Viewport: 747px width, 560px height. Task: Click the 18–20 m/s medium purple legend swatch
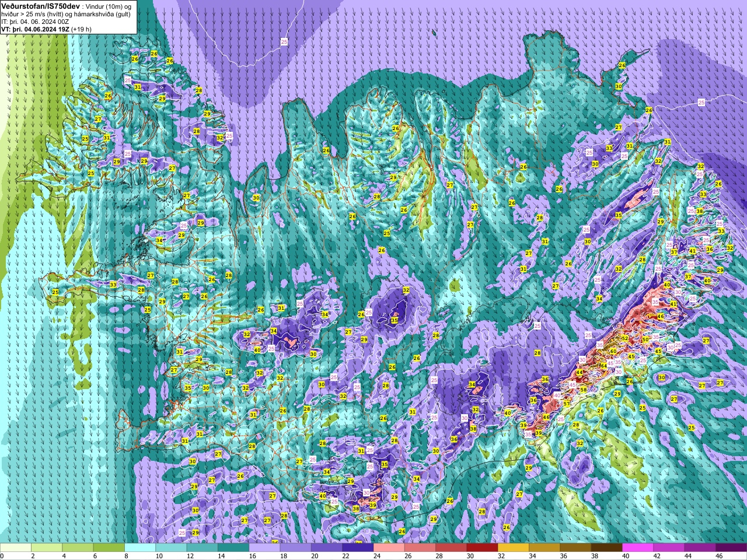pyautogui.click(x=296, y=548)
